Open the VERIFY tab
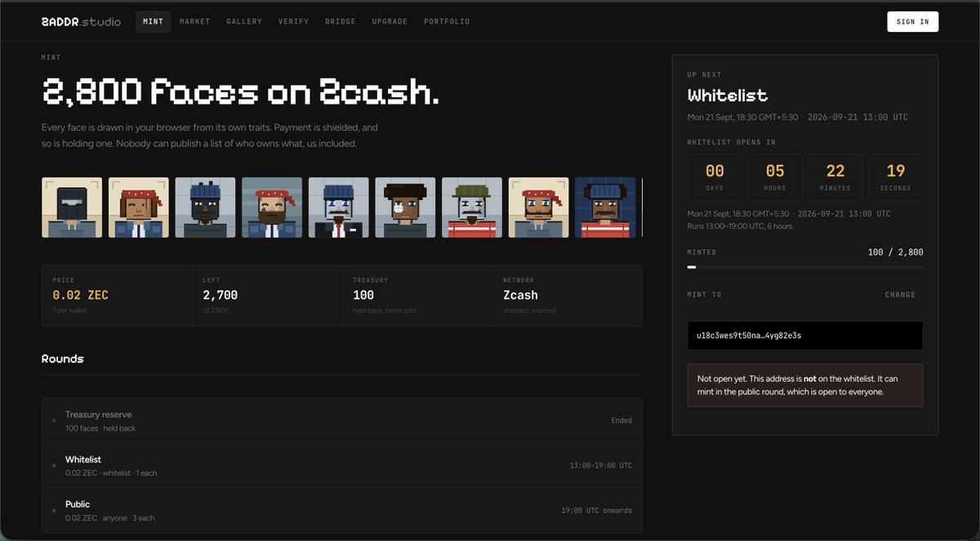The height and width of the screenshot is (541, 980). tap(293, 21)
